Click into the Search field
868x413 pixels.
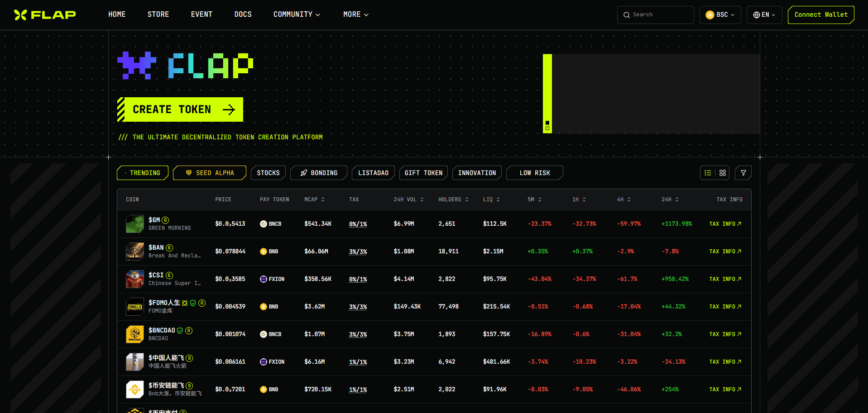pos(656,15)
